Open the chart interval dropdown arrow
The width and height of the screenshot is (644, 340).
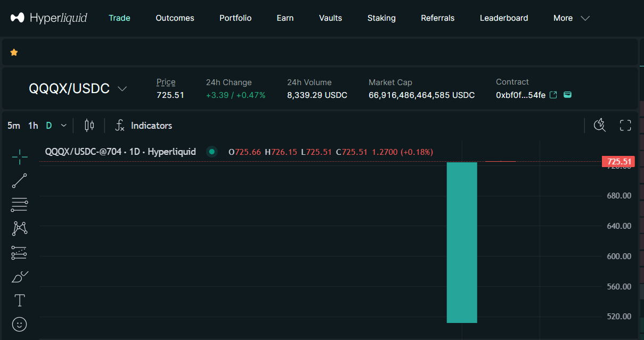64,126
